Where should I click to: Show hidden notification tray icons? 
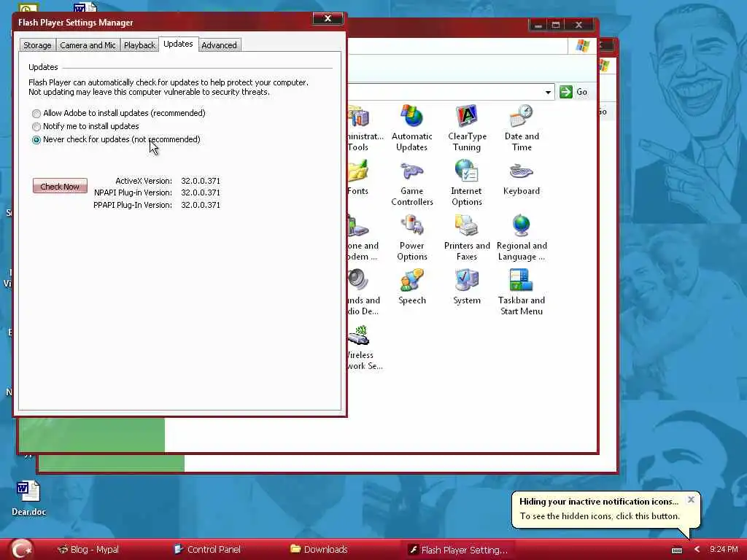(x=697, y=550)
